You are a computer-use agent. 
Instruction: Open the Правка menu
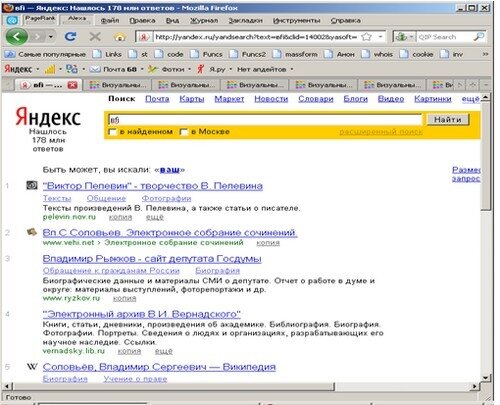pyautogui.click(x=142, y=20)
